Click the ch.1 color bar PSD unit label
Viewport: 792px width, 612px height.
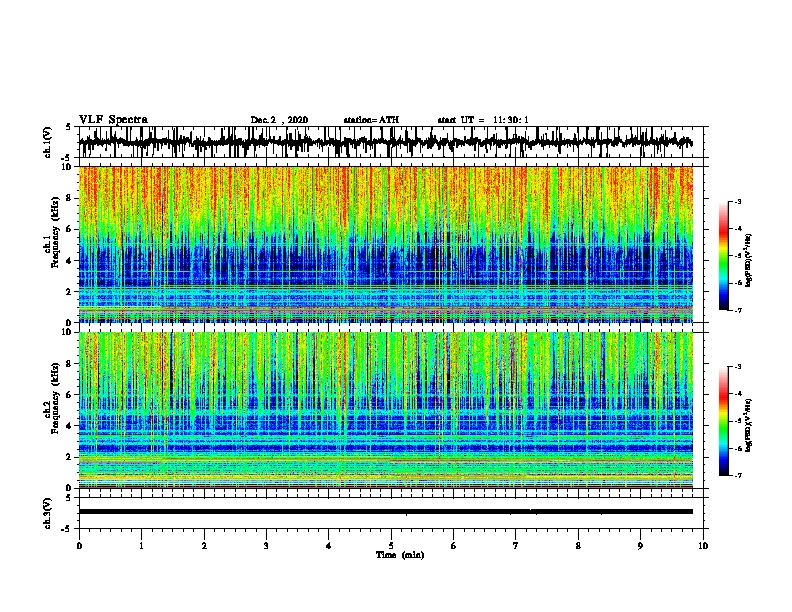(x=748, y=260)
